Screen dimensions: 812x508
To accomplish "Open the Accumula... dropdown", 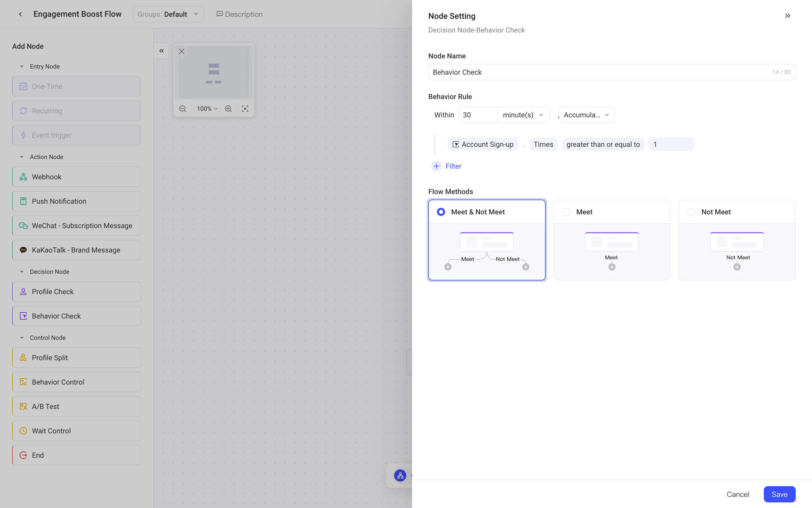I will click(x=587, y=115).
